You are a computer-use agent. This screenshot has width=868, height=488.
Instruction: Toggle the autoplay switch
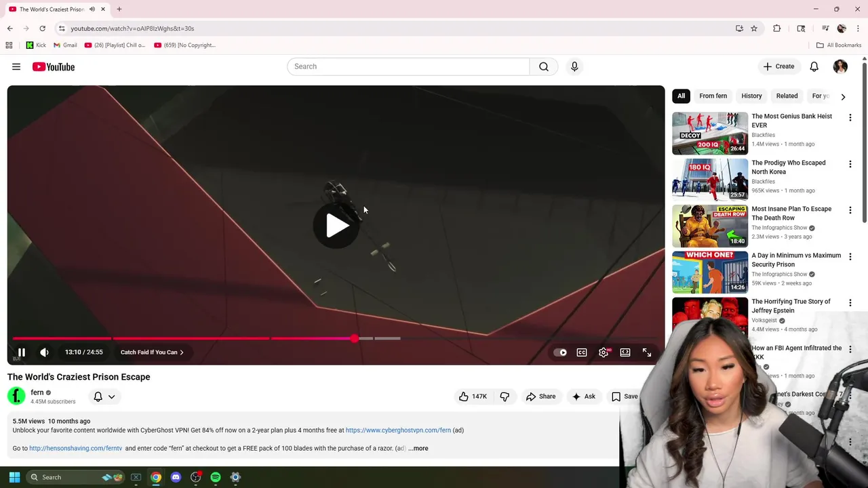click(x=560, y=352)
